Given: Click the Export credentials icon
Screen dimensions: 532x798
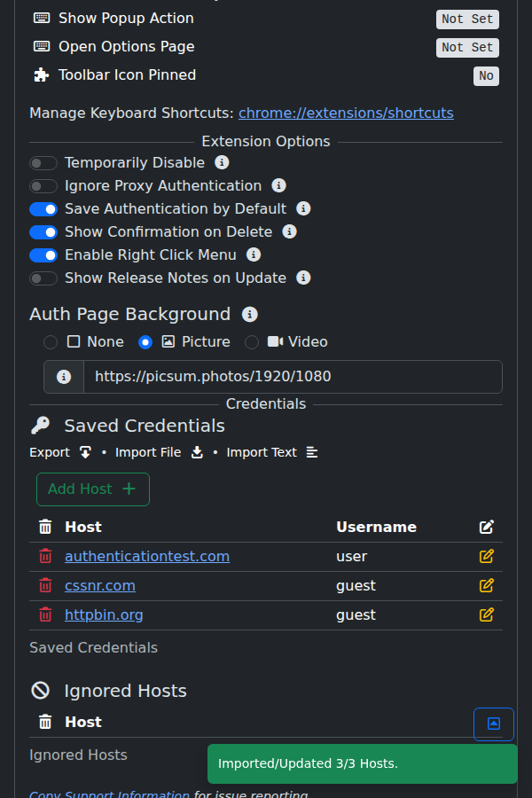Looking at the screenshot, I should pos(85,452).
